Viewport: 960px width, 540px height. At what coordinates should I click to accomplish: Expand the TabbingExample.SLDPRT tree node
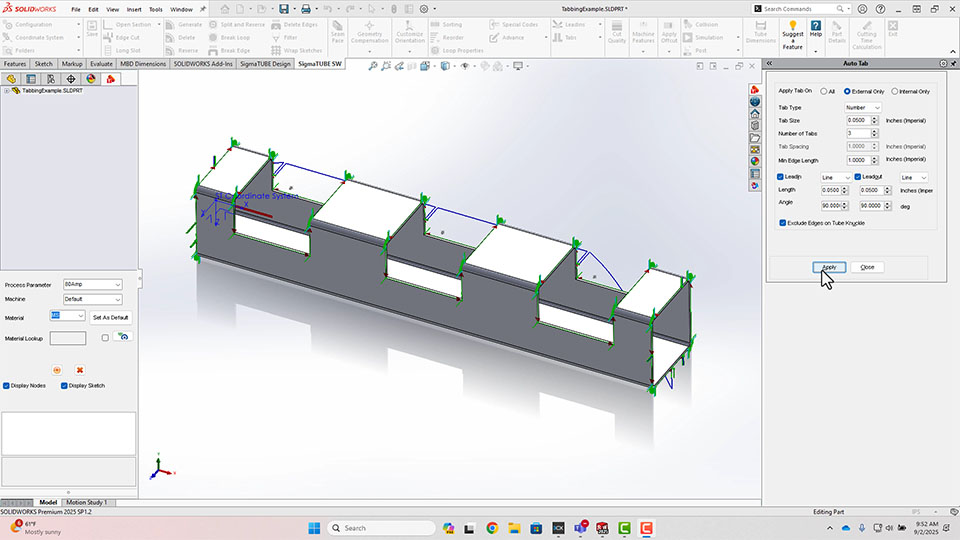[7, 90]
